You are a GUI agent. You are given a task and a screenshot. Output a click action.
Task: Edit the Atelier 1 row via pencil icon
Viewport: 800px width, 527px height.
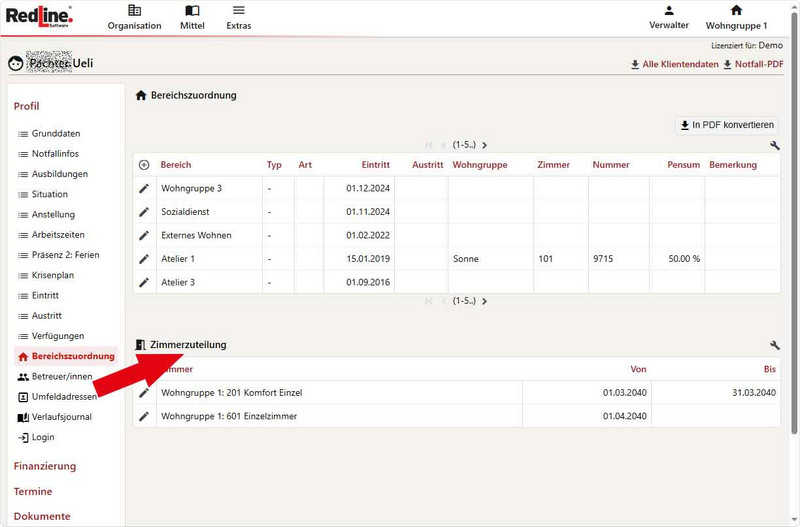coord(144,259)
